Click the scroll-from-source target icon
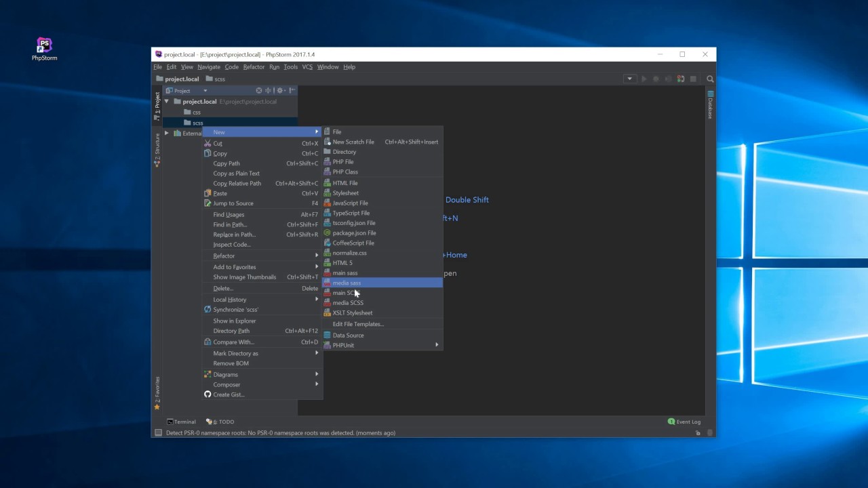Viewport: 868px width, 488px height. 259,90
